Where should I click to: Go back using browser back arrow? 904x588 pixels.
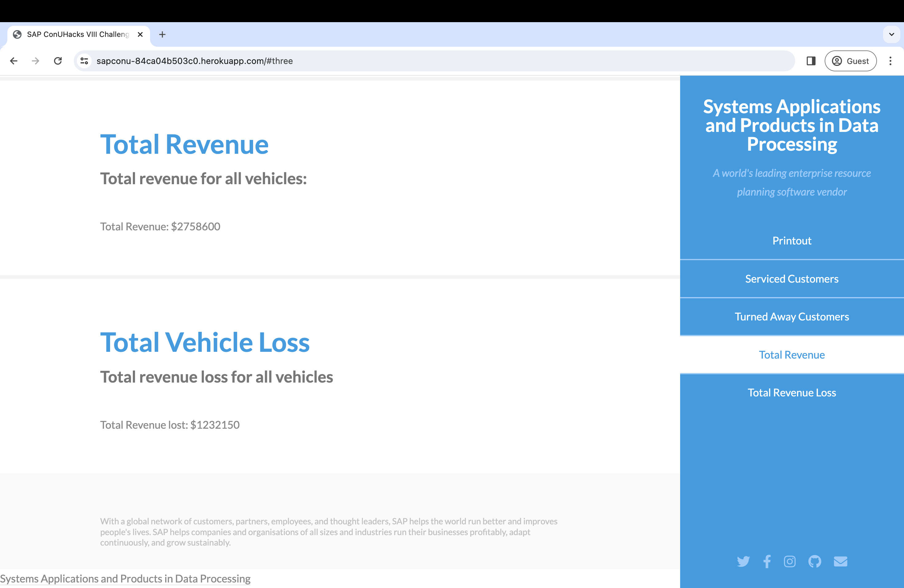point(14,61)
